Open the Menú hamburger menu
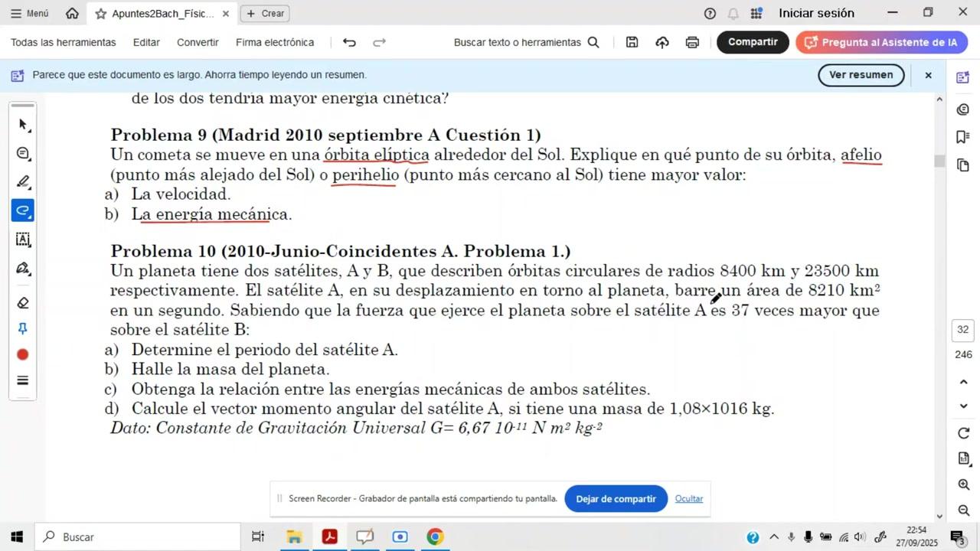This screenshot has height=551, width=980. point(30,13)
